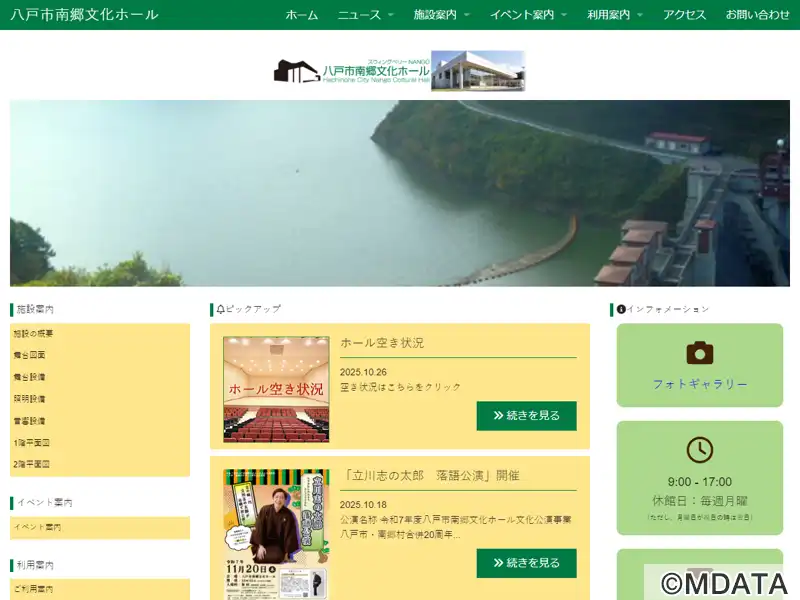The image size is (800, 600).
Task: Click the 八戸市南郷文化ホール logo image
Action: click(x=351, y=71)
